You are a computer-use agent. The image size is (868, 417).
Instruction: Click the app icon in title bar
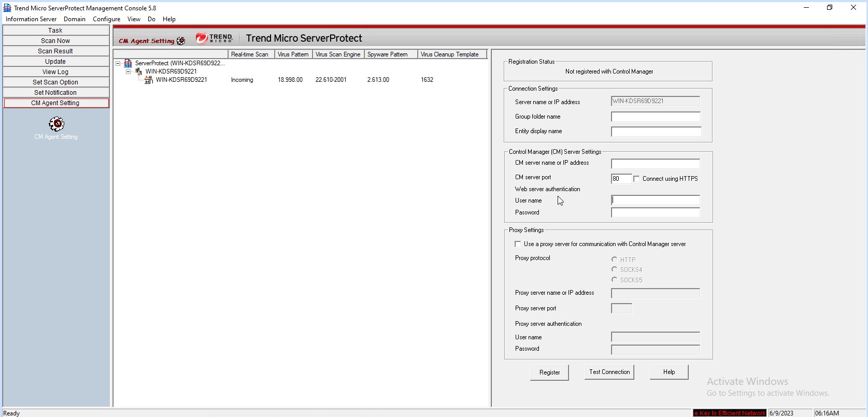[x=7, y=8]
